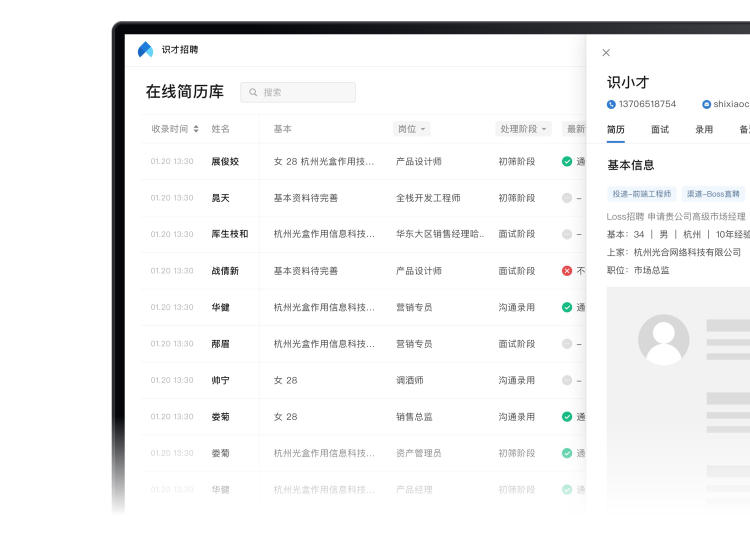Open the 处理阶段 filter dropdown
The height and width of the screenshot is (541, 750).
coord(523,129)
